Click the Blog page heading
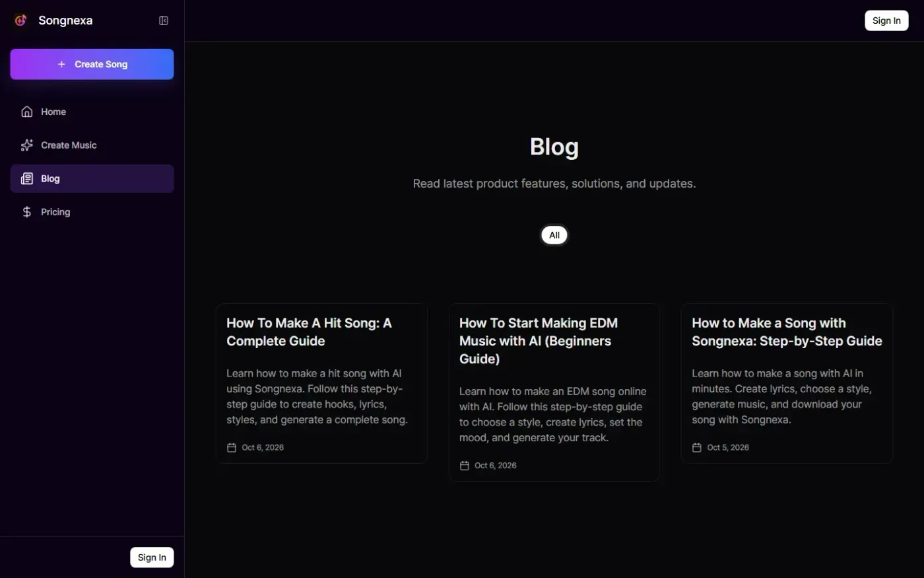Screen dimensions: 924x578 coord(554,147)
